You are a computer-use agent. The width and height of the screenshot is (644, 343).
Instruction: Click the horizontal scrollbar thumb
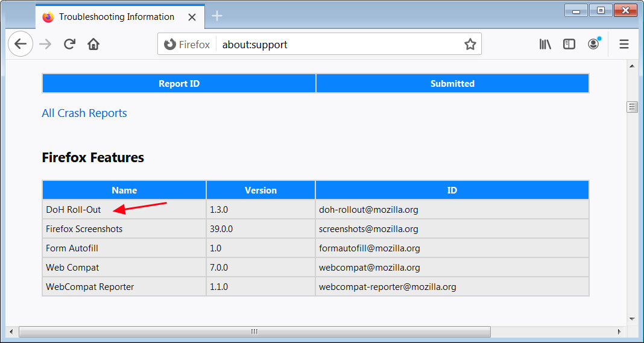pyautogui.click(x=254, y=331)
